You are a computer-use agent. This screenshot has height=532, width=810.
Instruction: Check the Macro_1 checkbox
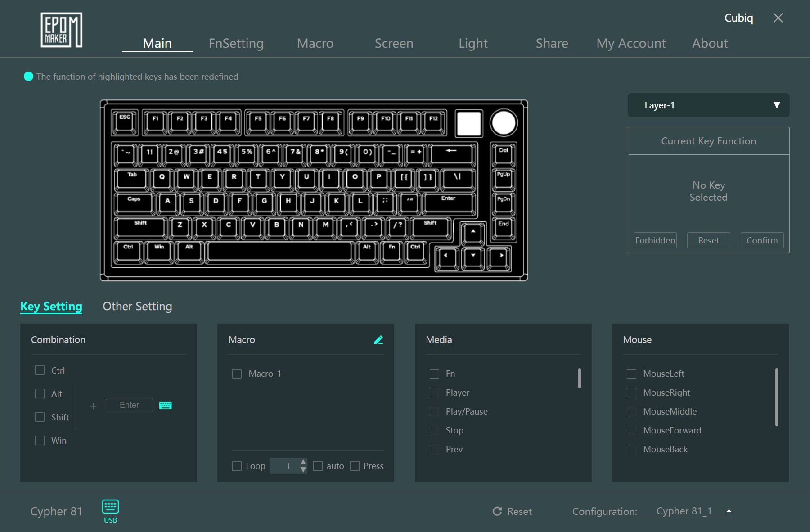[x=237, y=374]
